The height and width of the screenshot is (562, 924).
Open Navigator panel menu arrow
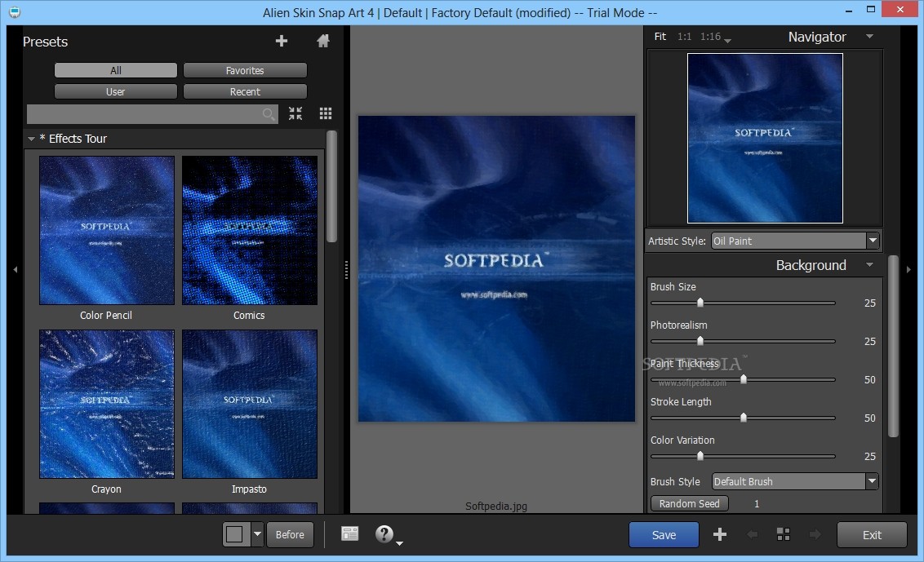click(869, 37)
